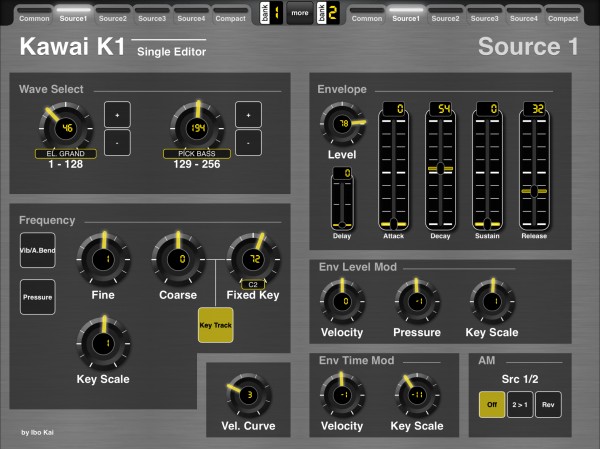Click the Coarse frequency knob
600x449 pixels.
pos(178,259)
